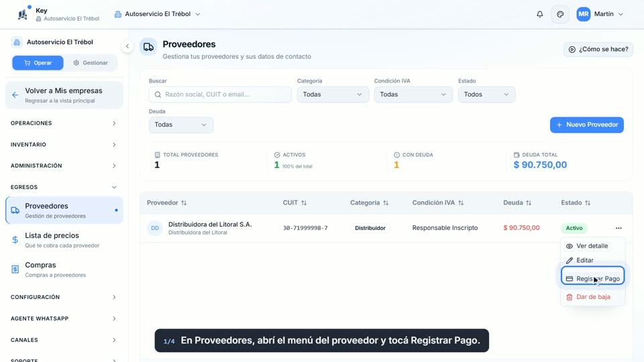644x362 pixels.
Task: Click the Con Deuda warning icon
Action: (x=396, y=155)
